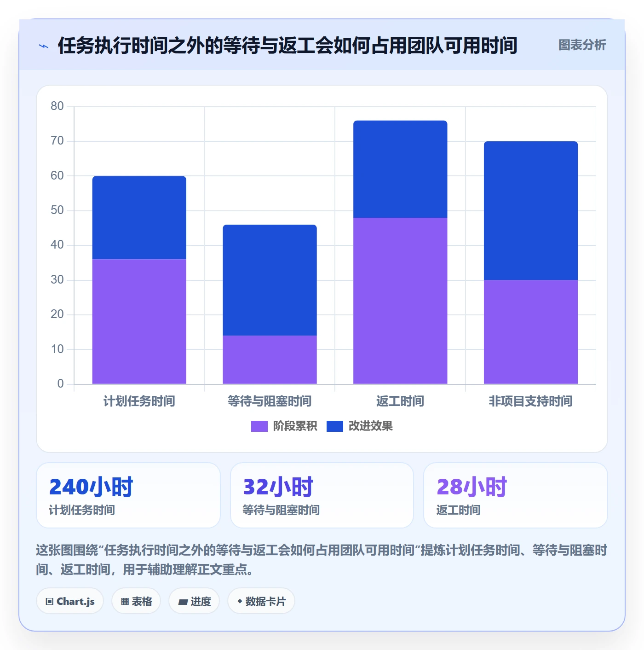Image resolution: width=644 pixels, height=650 pixels.
Task: Click the blue segment of 计划任务时间 bar
Action: pos(139,218)
